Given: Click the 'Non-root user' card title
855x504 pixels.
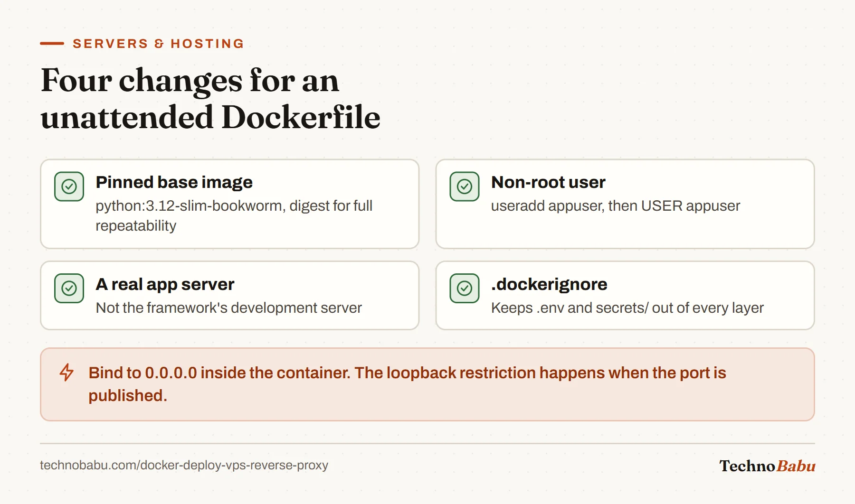Looking at the screenshot, I should 548,182.
